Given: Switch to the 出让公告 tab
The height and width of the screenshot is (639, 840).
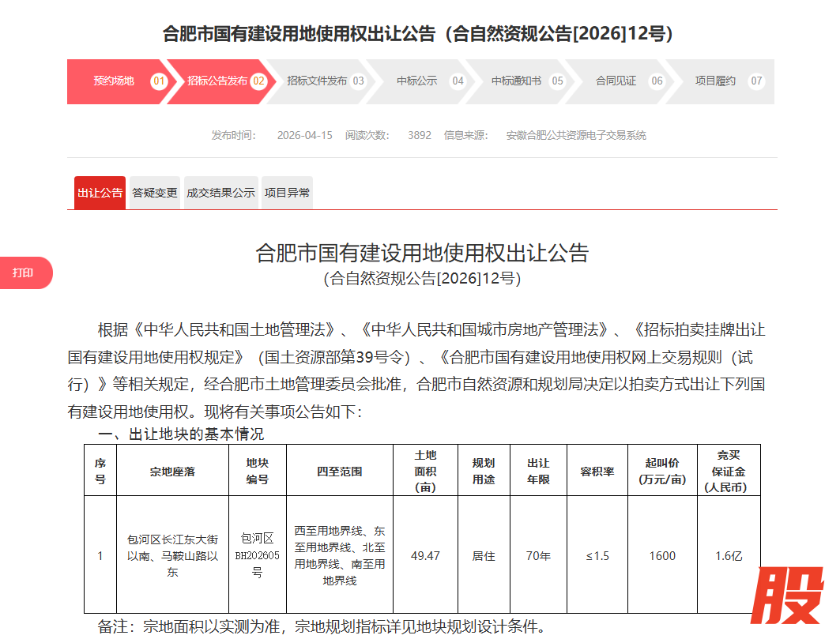Looking at the screenshot, I should [100, 193].
